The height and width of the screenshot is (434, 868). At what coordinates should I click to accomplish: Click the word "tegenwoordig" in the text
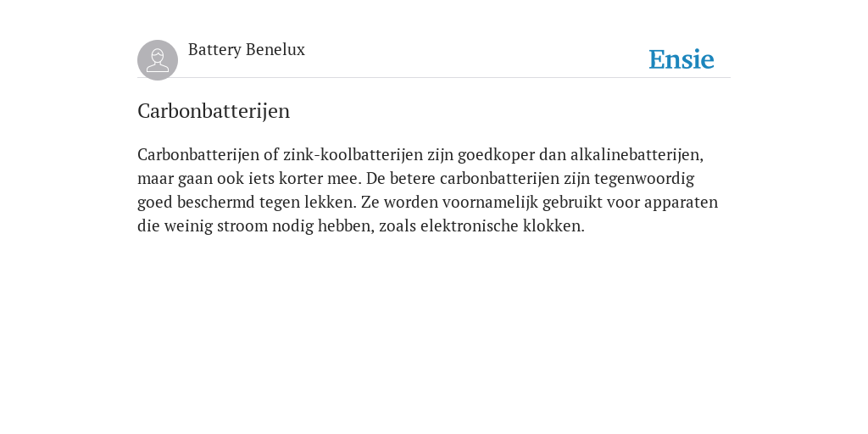pos(644,179)
